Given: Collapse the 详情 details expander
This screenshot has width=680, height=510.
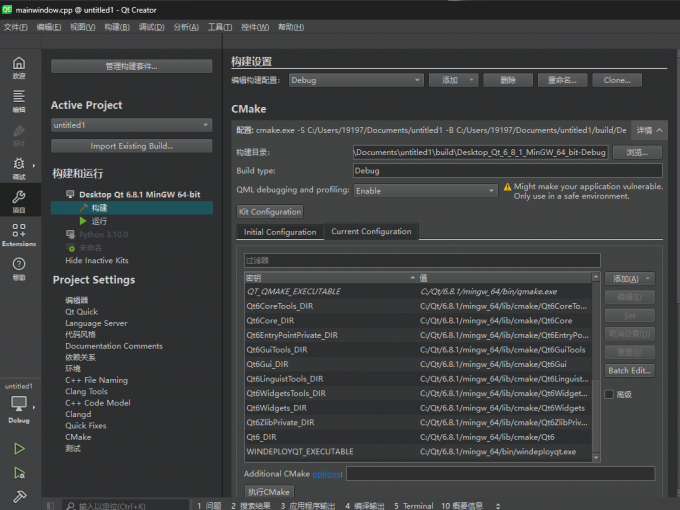Looking at the screenshot, I should 649,130.
